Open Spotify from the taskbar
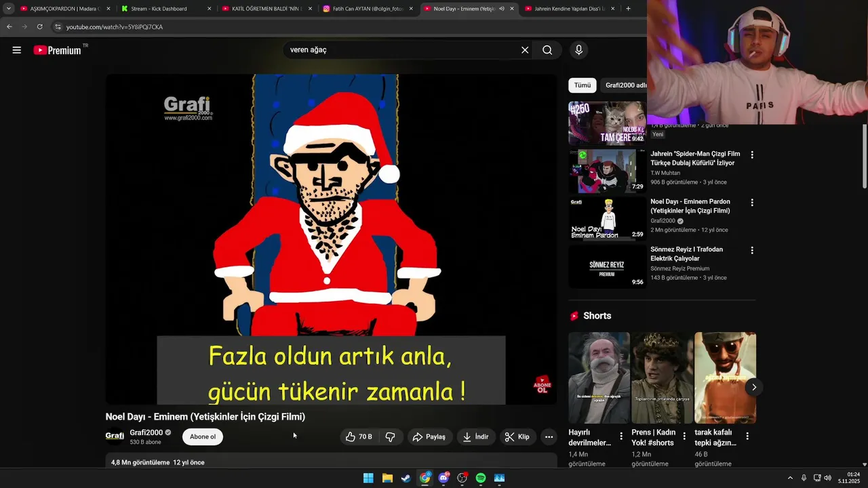The image size is (868, 488). 481,478
